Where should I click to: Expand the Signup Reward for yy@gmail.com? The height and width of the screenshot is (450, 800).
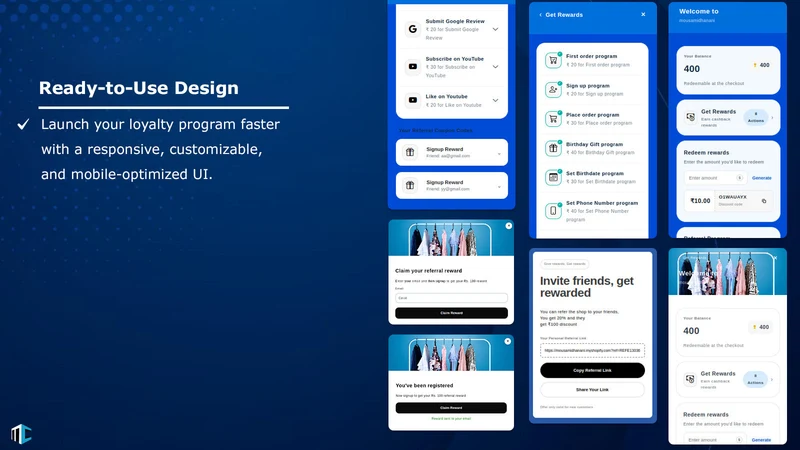(x=498, y=187)
